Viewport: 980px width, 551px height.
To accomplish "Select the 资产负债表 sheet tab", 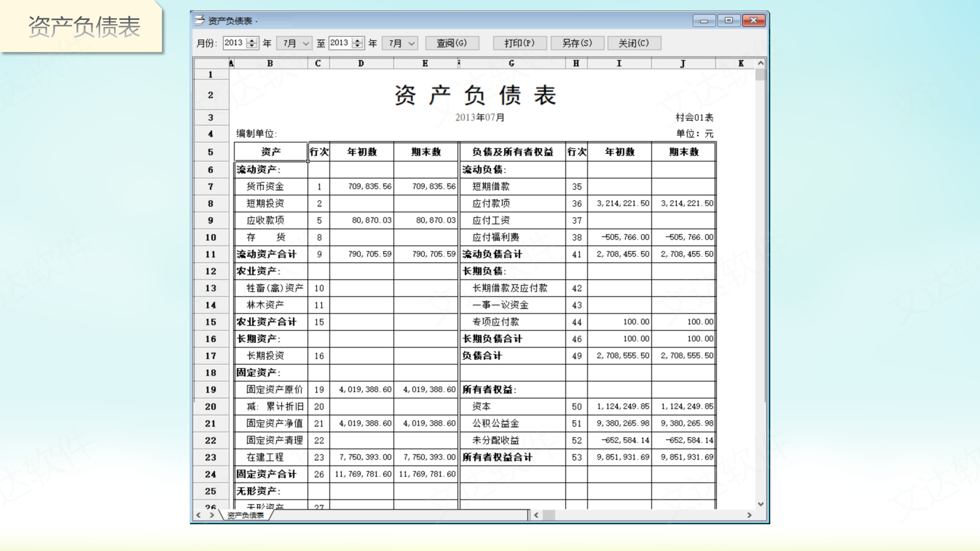I will tap(246, 515).
